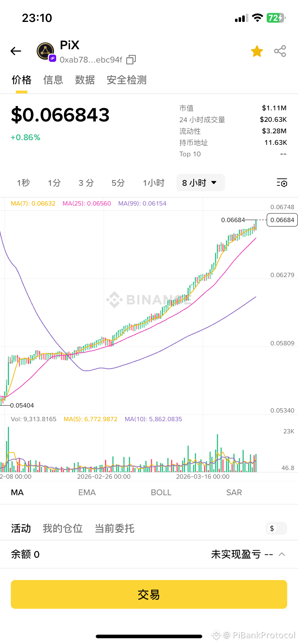Select the SAR indicator
298x644 pixels.
[234, 492]
